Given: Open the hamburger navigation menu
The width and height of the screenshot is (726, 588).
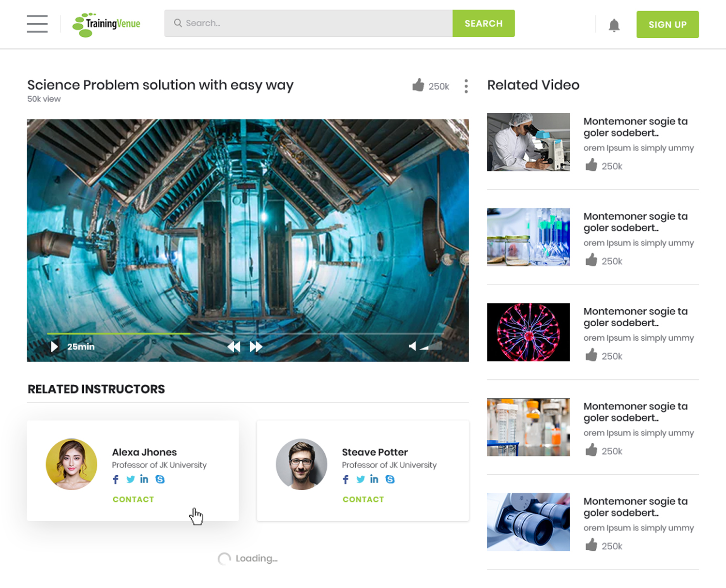Looking at the screenshot, I should click(37, 24).
